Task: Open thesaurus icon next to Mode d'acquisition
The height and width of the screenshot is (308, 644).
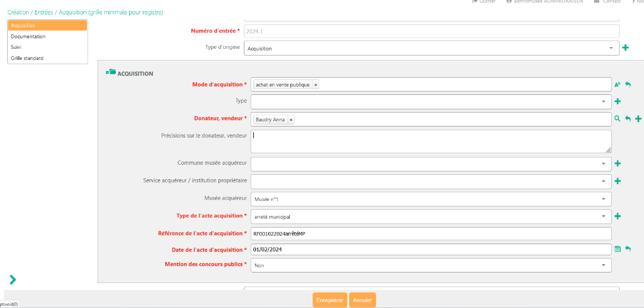Action: click(x=617, y=84)
